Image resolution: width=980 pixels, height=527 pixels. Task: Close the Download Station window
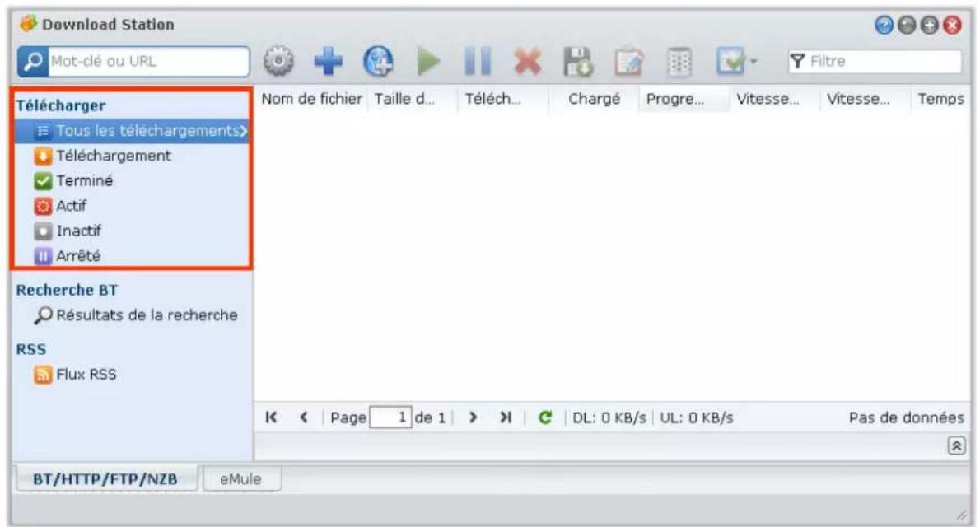[x=952, y=25]
